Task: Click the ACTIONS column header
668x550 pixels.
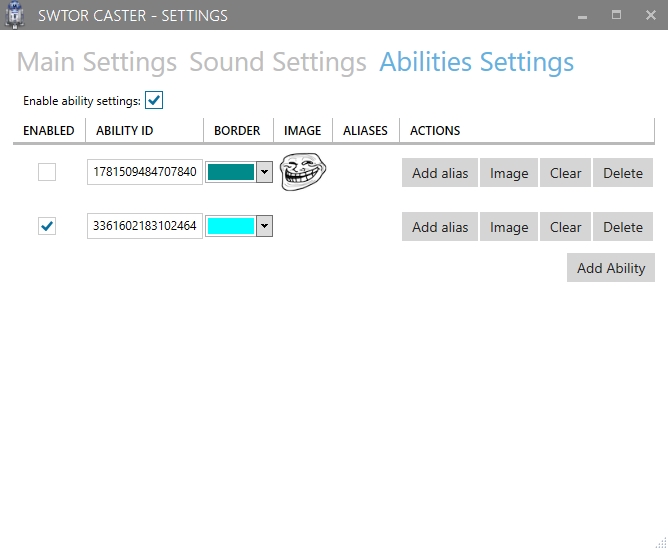Action: click(x=527, y=130)
